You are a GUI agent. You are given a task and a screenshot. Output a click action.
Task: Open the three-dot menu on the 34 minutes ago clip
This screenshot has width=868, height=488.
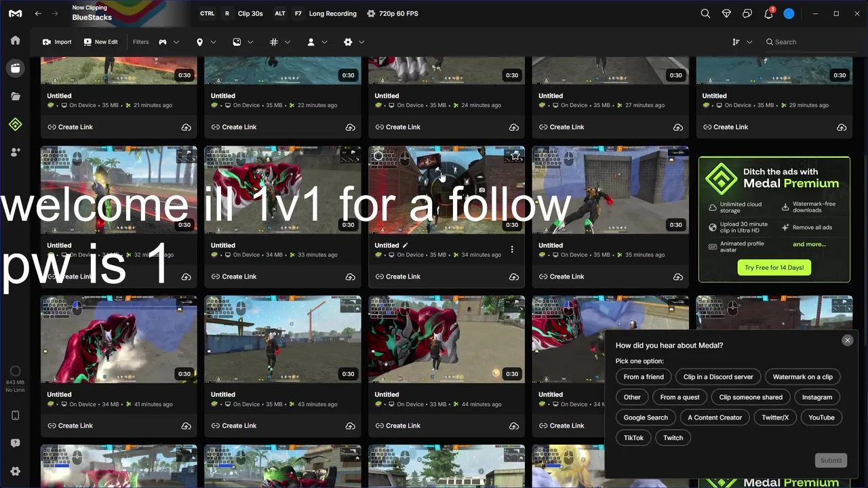(x=512, y=249)
